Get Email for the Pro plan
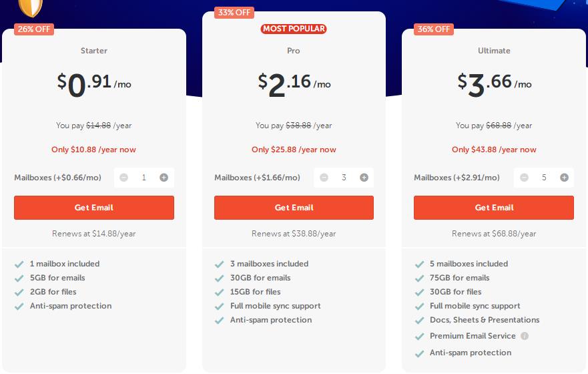 point(294,208)
